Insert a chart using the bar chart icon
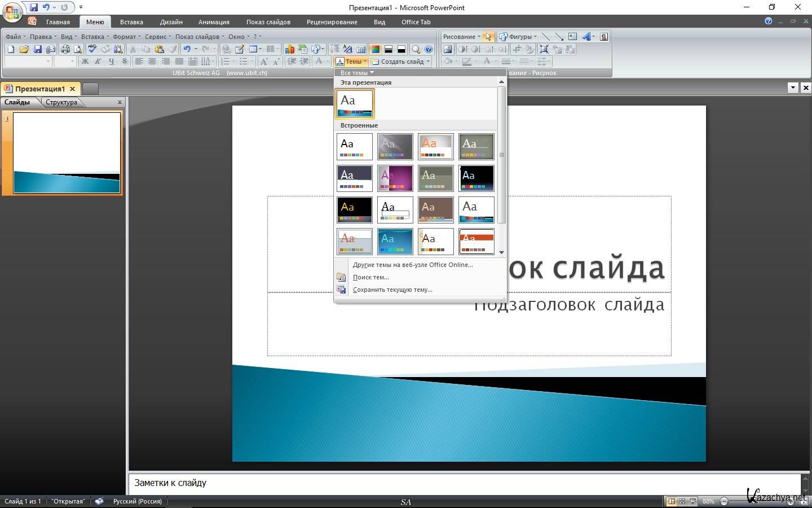Image resolution: width=812 pixels, height=508 pixels. click(x=289, y=50)
